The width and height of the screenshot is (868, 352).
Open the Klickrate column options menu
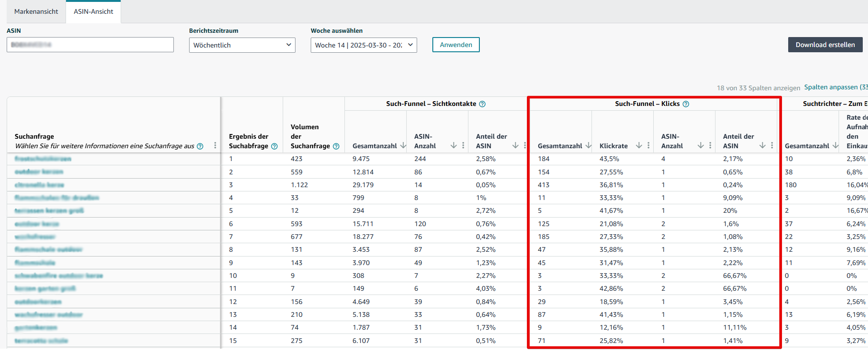[649, 145]
